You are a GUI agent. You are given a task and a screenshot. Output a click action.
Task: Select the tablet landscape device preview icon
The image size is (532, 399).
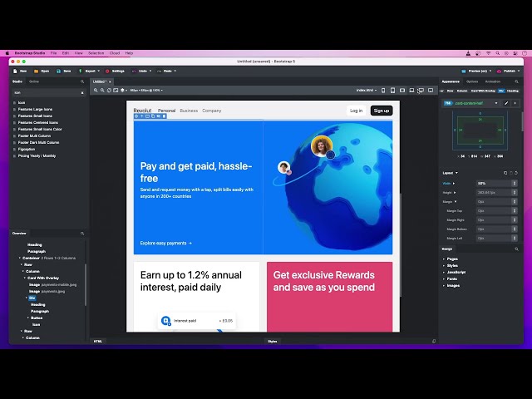tap(402, 91)
